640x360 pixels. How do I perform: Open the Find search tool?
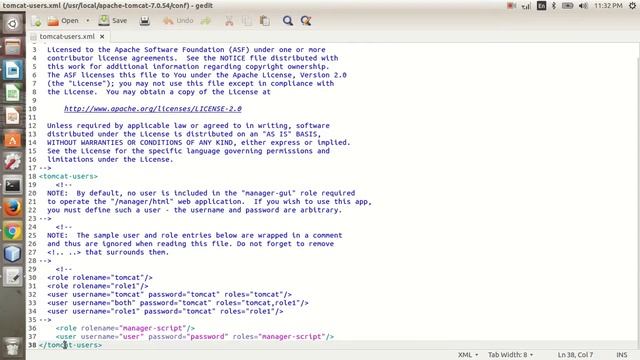click(x=288, y=21)
